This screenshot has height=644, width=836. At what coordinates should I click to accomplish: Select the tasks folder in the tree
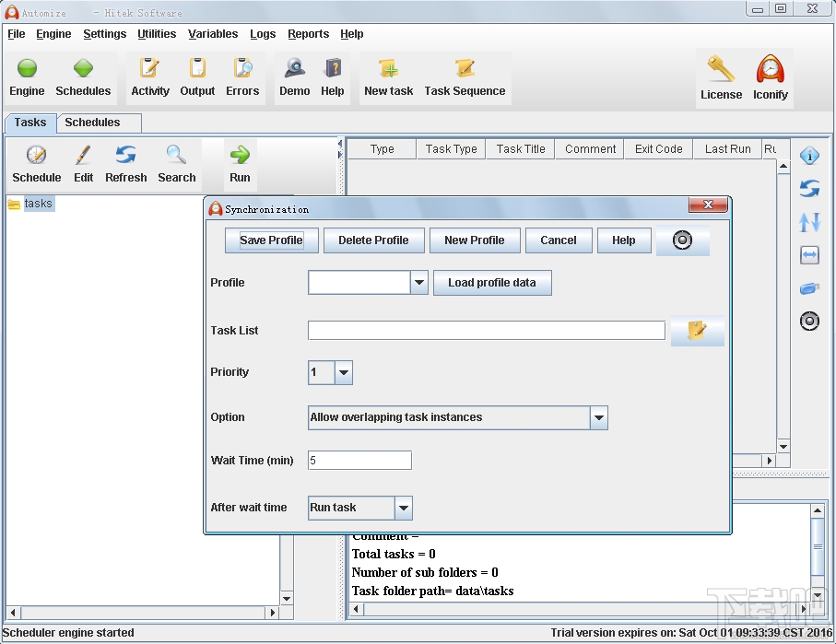pos(37,204)
